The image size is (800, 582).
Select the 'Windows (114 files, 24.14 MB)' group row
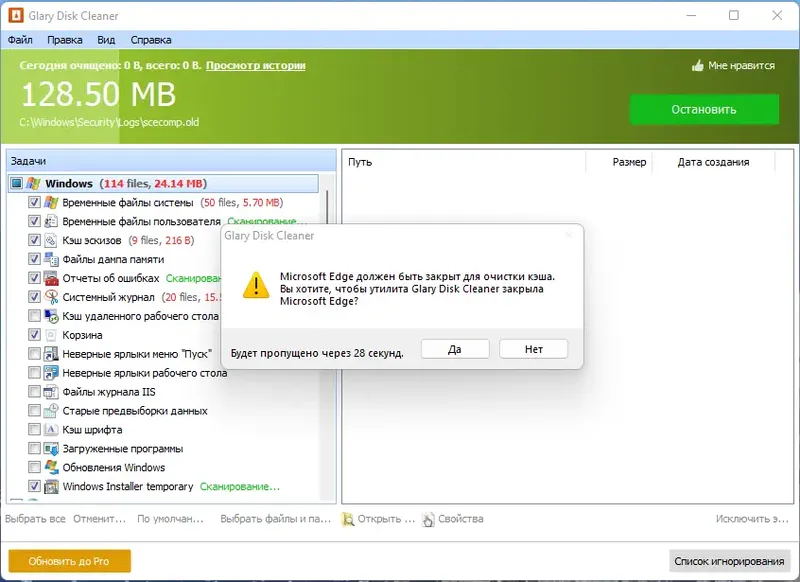pos(163,183)
